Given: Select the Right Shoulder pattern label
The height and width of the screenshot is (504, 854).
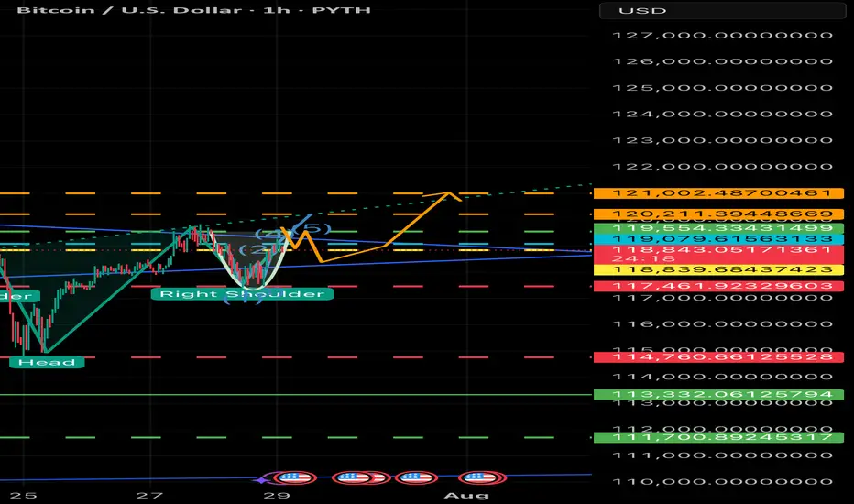Looking at the screenshot, I should pyautogui.click(x=242, y=294).
